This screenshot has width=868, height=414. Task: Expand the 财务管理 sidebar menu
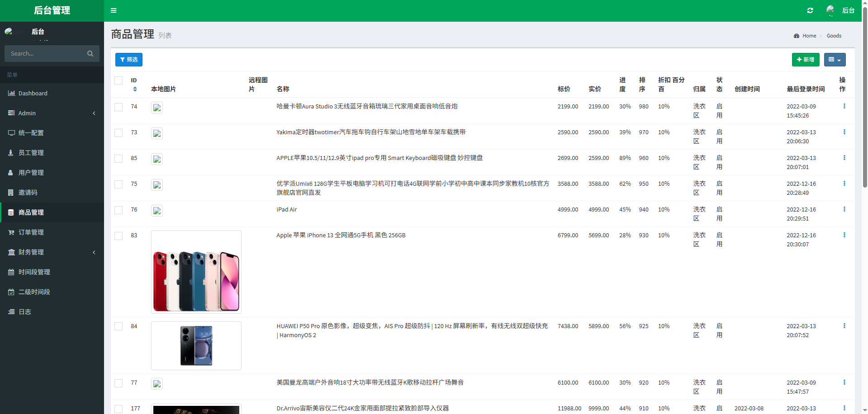(x=52, y=252)
